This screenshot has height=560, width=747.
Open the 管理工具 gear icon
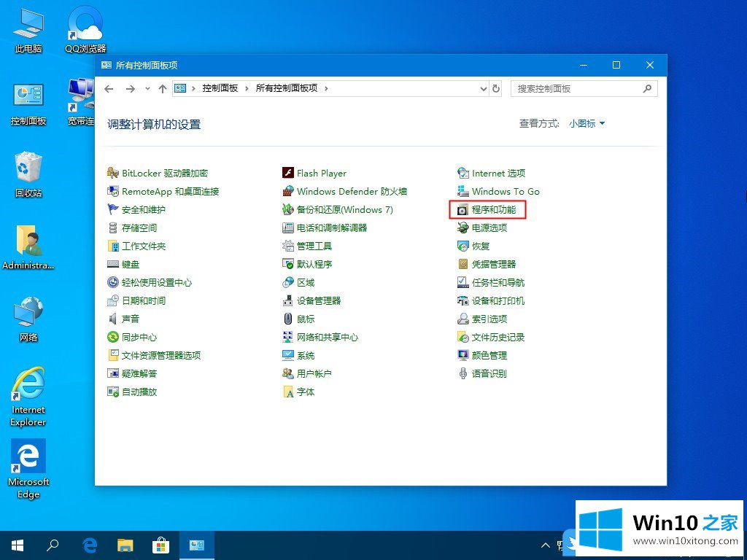point(287,246)
